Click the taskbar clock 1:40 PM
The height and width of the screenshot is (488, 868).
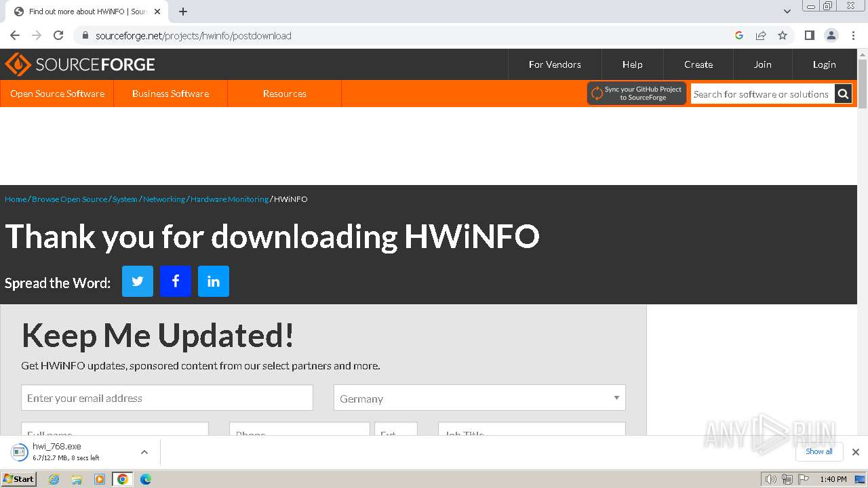click(x=833, y=479)
